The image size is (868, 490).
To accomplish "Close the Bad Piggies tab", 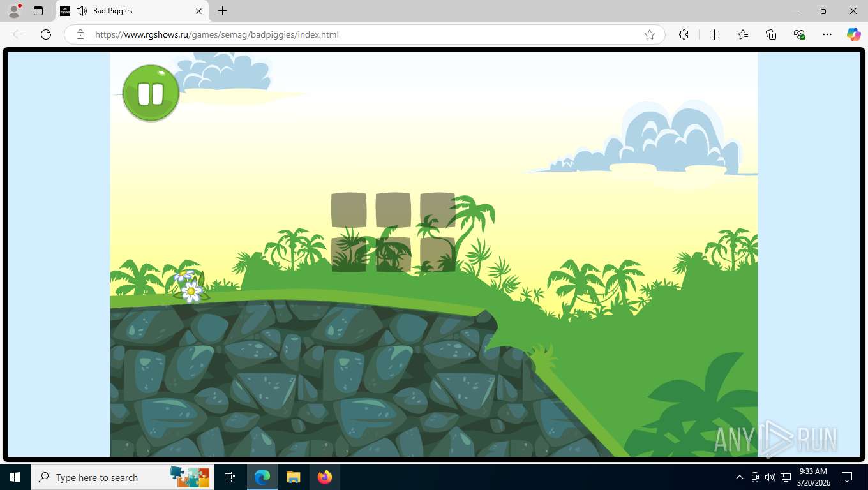I will (198, 11).
